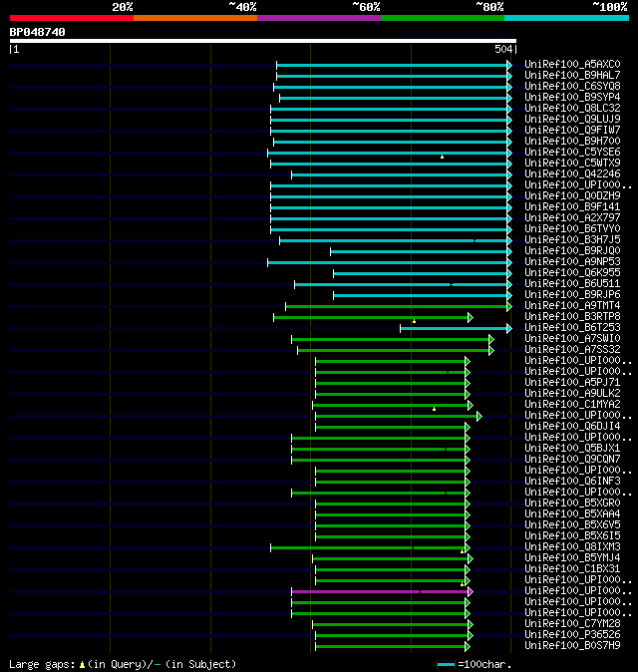
Task: Open hit UniRef100_B3RTP8
Action: click(572, 317)
